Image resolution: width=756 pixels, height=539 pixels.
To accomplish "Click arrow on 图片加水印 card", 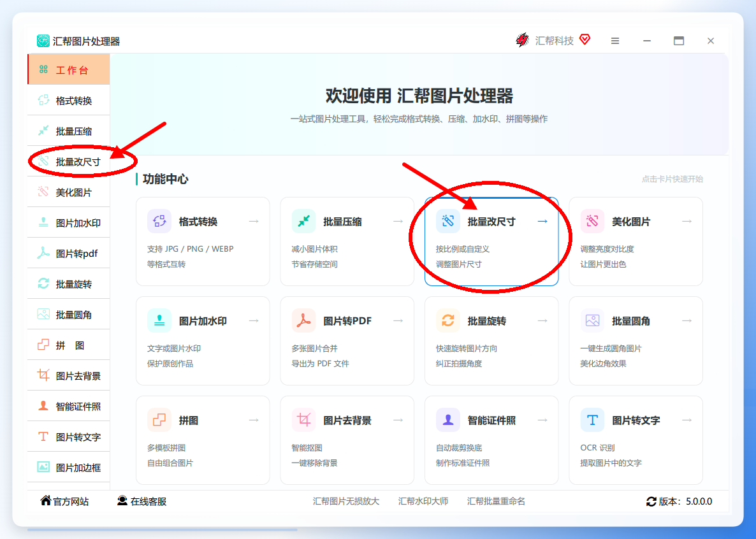I will click(254, 320).
